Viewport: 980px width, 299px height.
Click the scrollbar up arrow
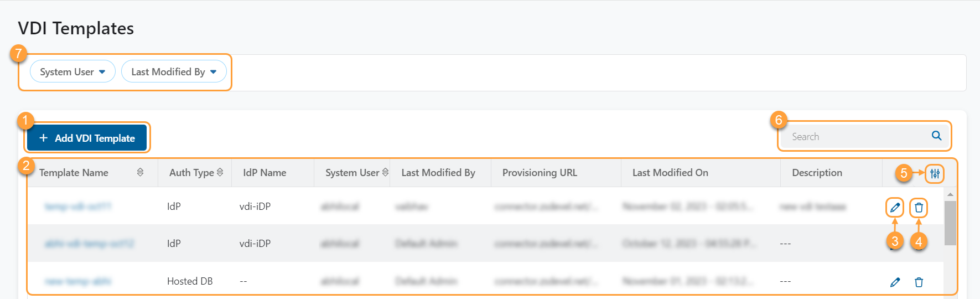tap(950, 194)
